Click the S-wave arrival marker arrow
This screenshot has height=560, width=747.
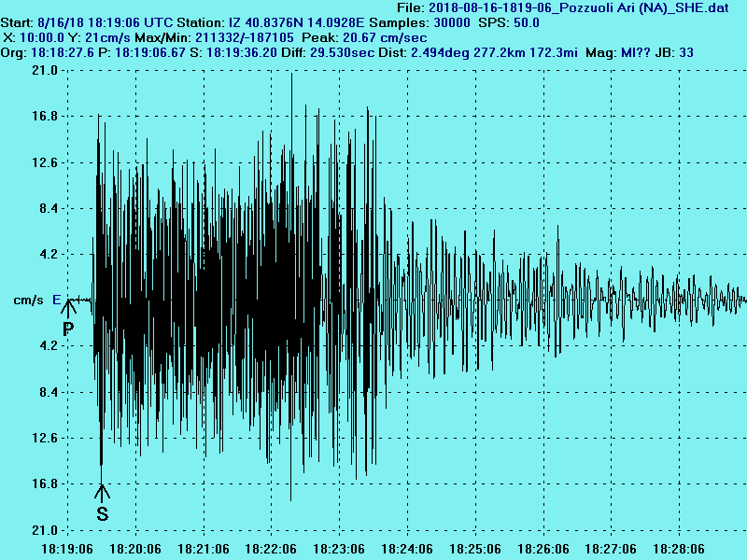(102, 494)
